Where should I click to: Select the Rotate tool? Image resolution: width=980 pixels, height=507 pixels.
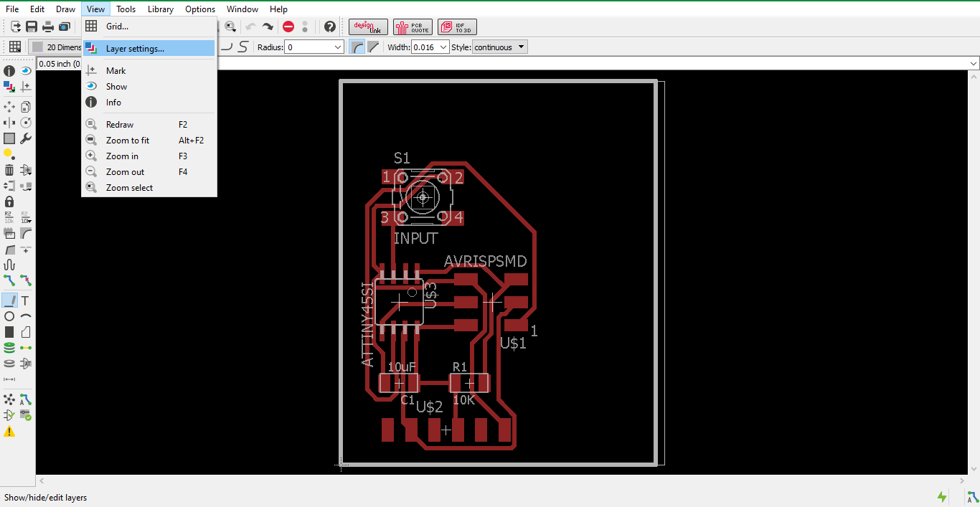click(x=26, y=123)
